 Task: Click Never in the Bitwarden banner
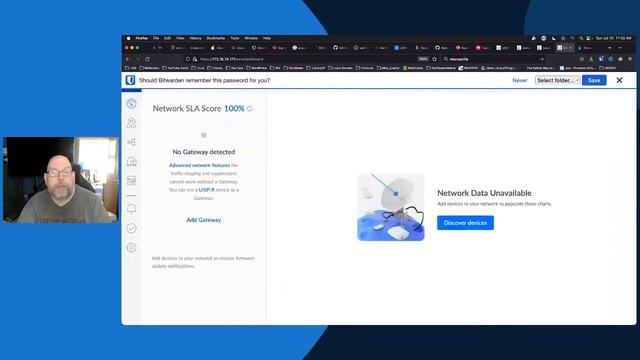(520, 80)
